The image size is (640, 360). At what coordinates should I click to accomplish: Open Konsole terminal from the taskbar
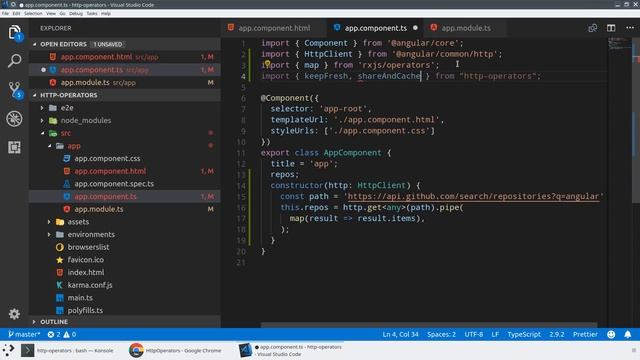tap(68, 350)
